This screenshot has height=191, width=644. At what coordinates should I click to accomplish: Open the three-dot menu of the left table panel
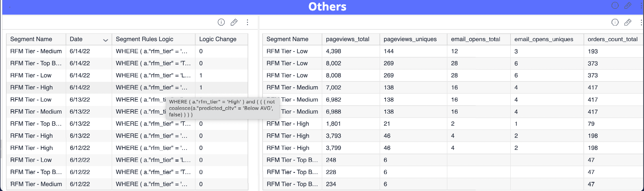(247, 22)
